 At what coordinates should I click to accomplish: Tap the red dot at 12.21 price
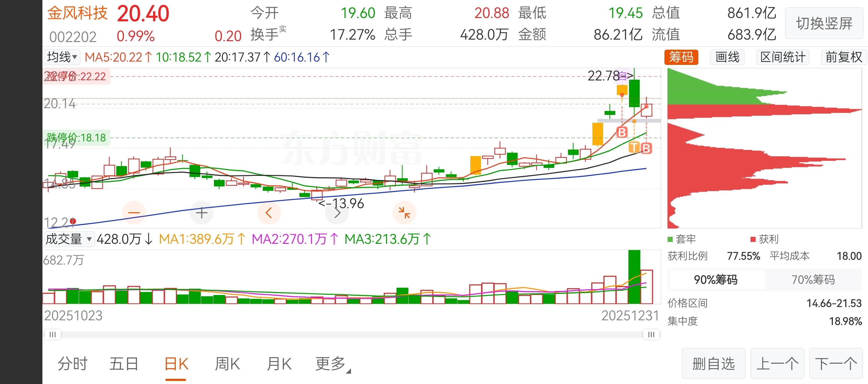[x=73, y=221]
